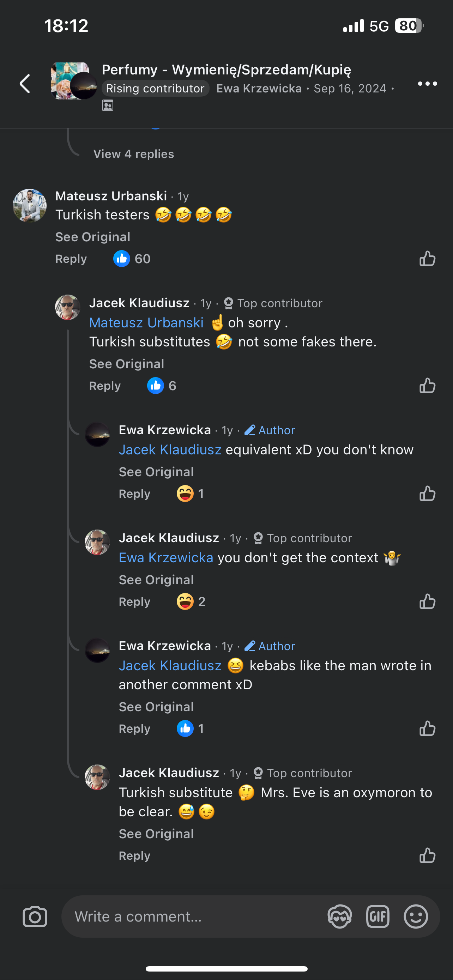Image resolution: width=453 pixels, height=980 pixels.
Task: Open the three-dot post options menu
Action: [x=427, y=84]
